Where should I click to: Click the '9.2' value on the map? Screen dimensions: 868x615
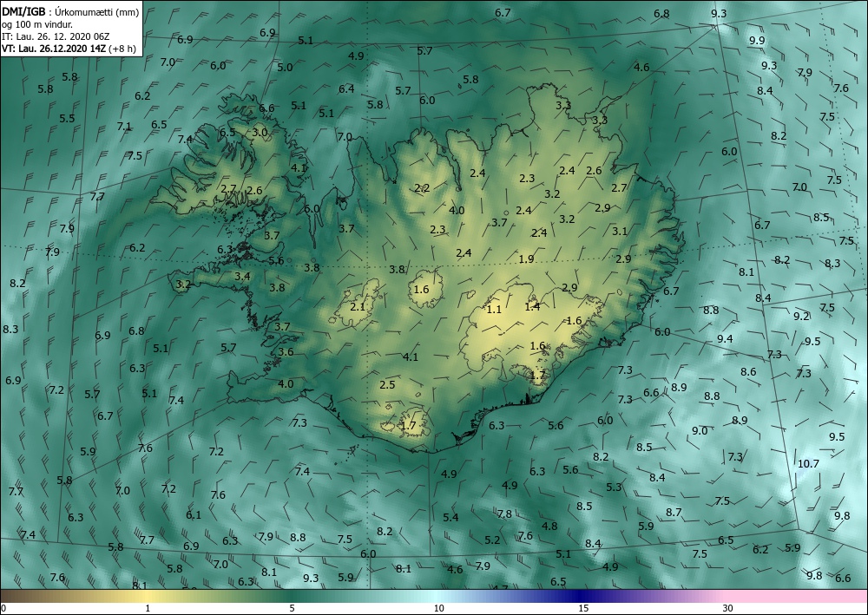(x=801, y=317)
